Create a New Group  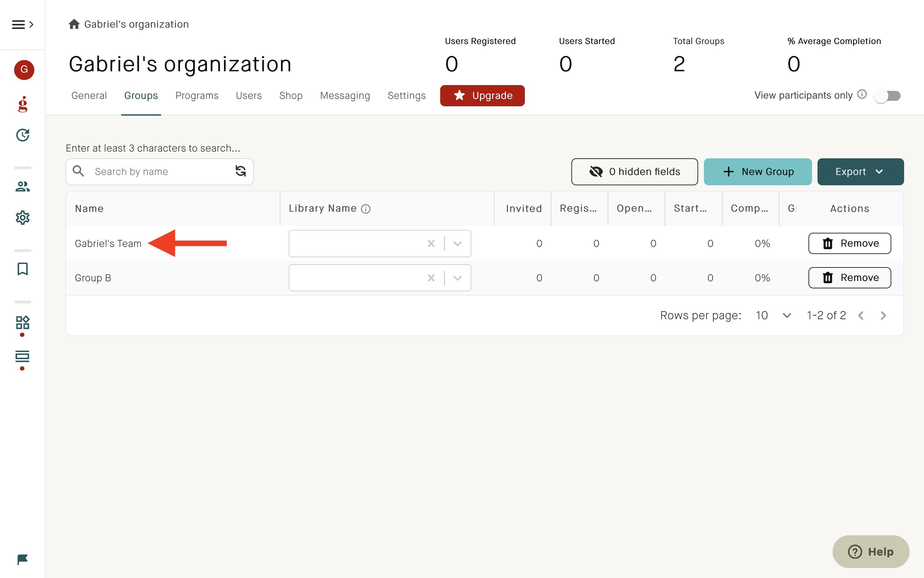tap(757, 172)
